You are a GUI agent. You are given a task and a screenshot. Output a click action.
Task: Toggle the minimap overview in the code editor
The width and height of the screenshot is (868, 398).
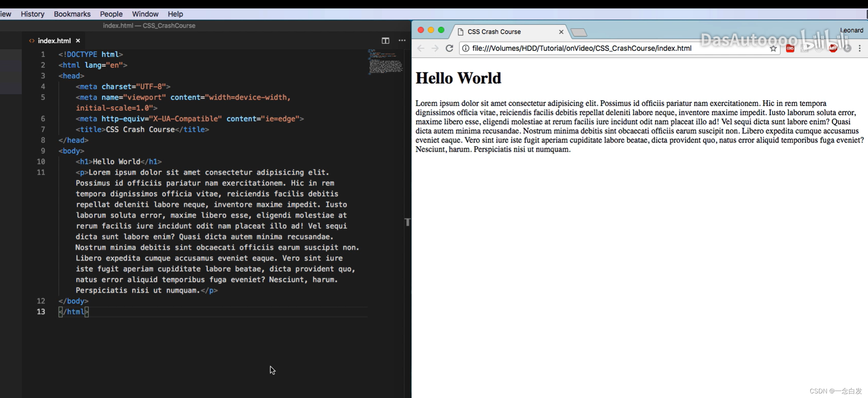click(x=385, y=63)
